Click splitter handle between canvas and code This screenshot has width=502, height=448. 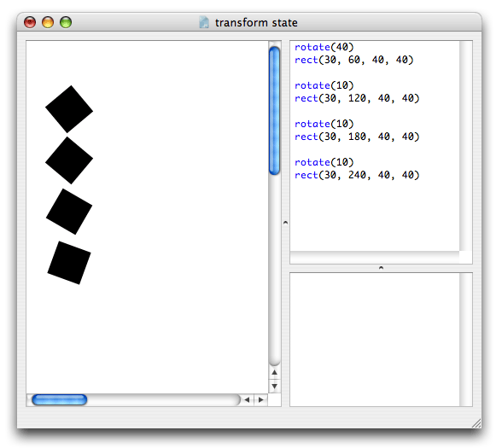[x=285, y=223]
